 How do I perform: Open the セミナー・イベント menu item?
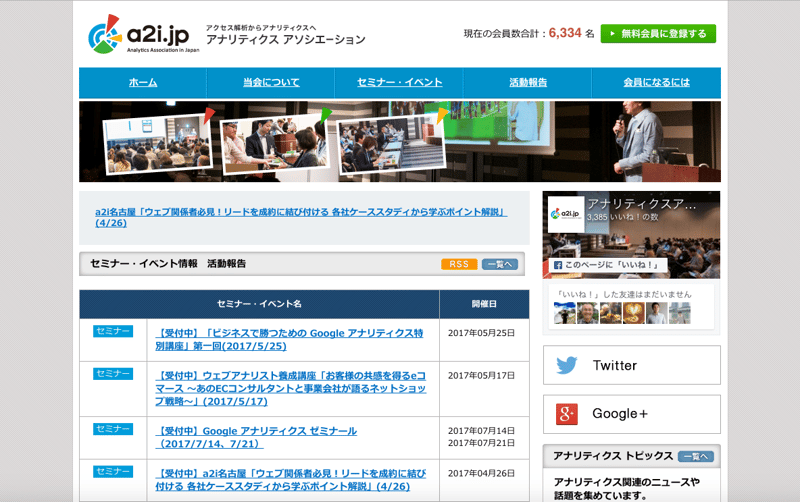coord(399,83)
